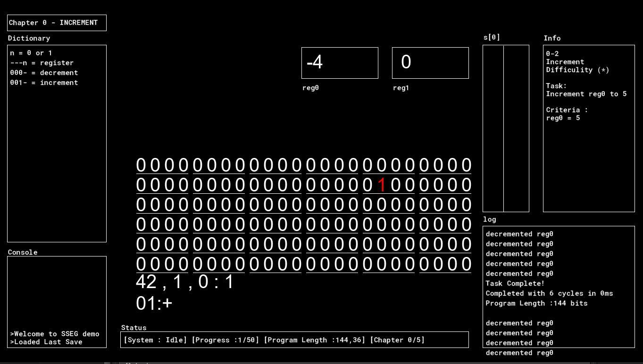Viewport: 643px width, 364px height.
Task: Click the Progress :1/50 status indicator
Action: click(225, 340)
